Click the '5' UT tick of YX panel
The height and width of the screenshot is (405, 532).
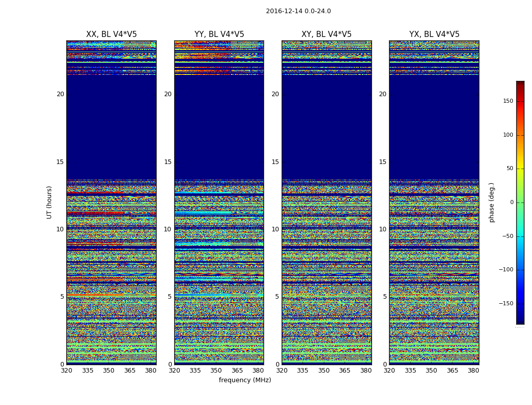385,297
